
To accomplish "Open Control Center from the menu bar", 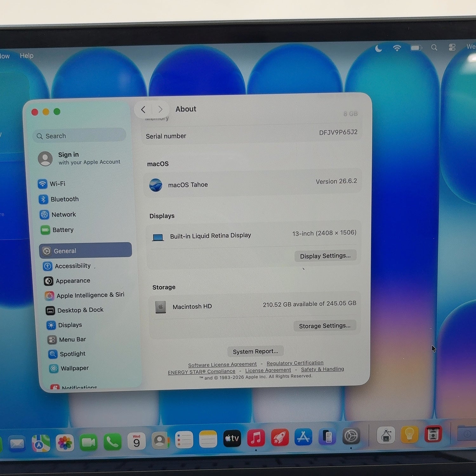I will (x=452, y=47).
